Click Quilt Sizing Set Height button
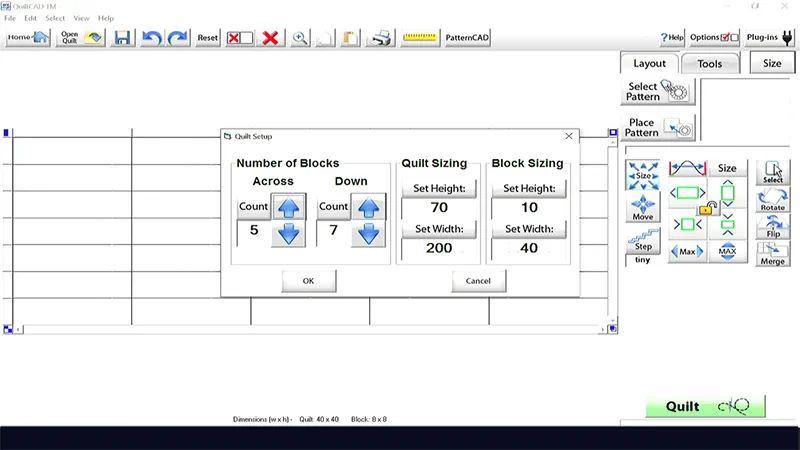800x450 pixels. [439, 189]
